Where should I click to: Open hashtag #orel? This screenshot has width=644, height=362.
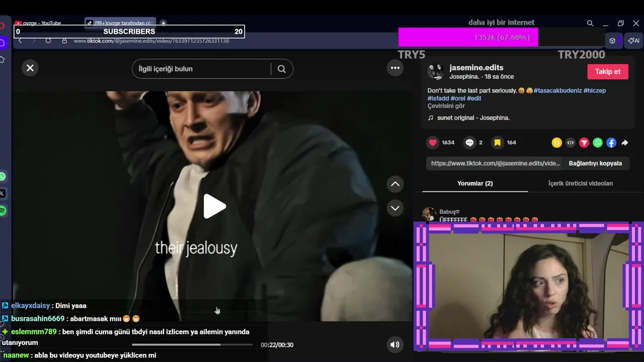[x=458, y=99]
